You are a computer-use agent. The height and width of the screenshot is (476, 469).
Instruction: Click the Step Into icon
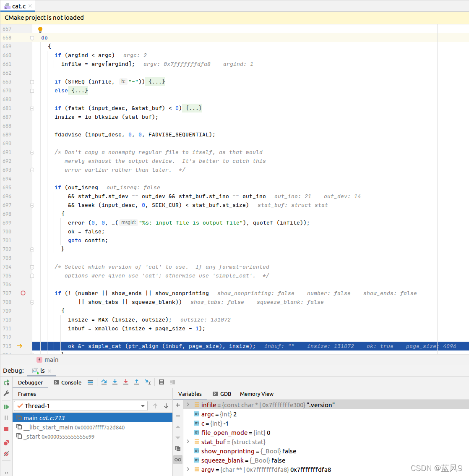coord(115,382)
